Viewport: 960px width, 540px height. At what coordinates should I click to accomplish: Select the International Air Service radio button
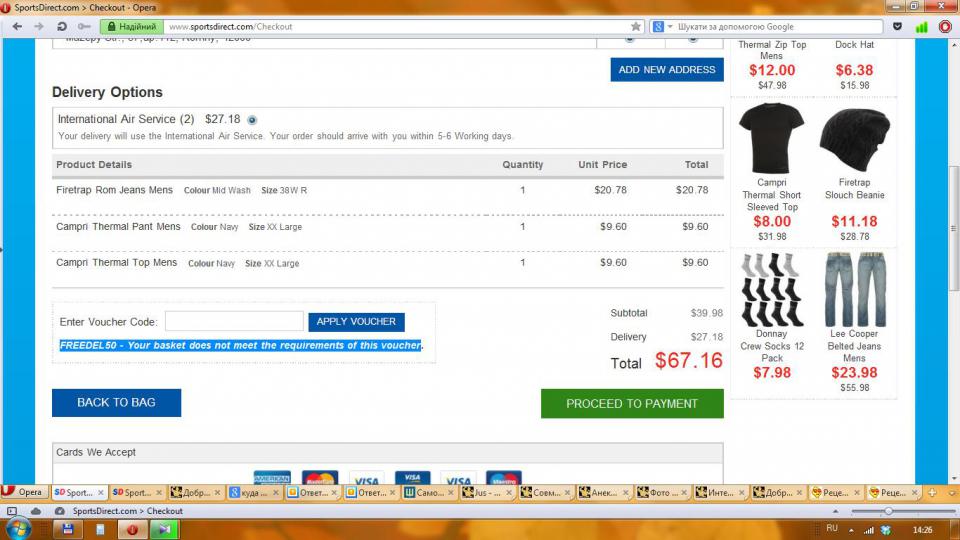coord(252,120)
